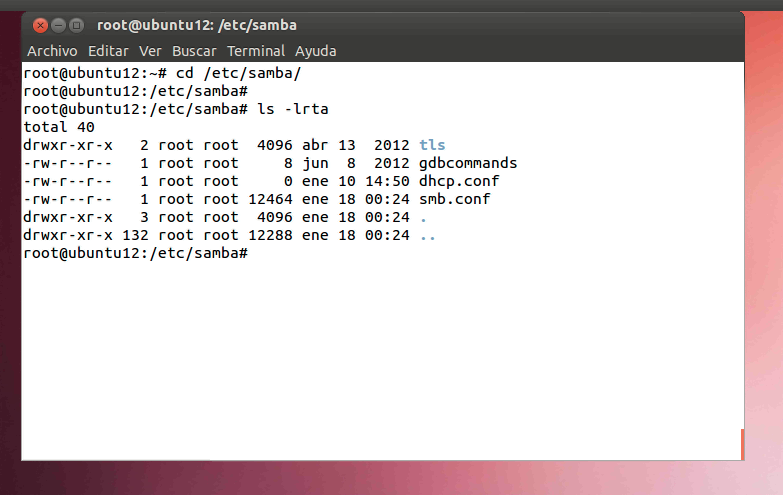Click the blue '..' parent directory entry
783x495 pixels.
428,235
